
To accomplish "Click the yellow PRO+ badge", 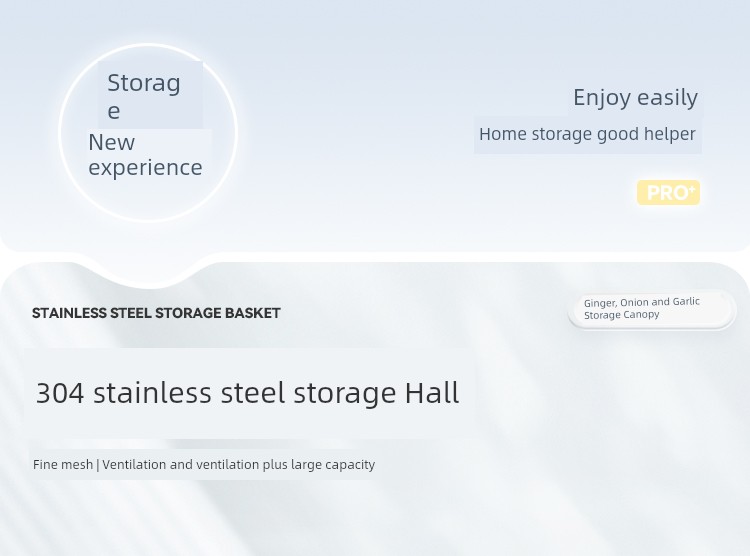I will coord(668,192).
